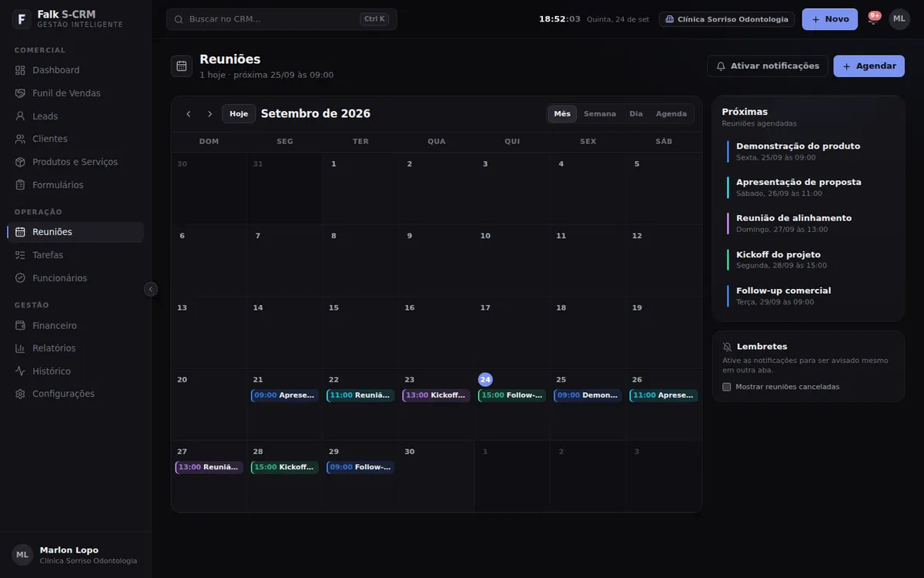
Task: Switch calendar to Semana view
Action: [x=600, y=114]
